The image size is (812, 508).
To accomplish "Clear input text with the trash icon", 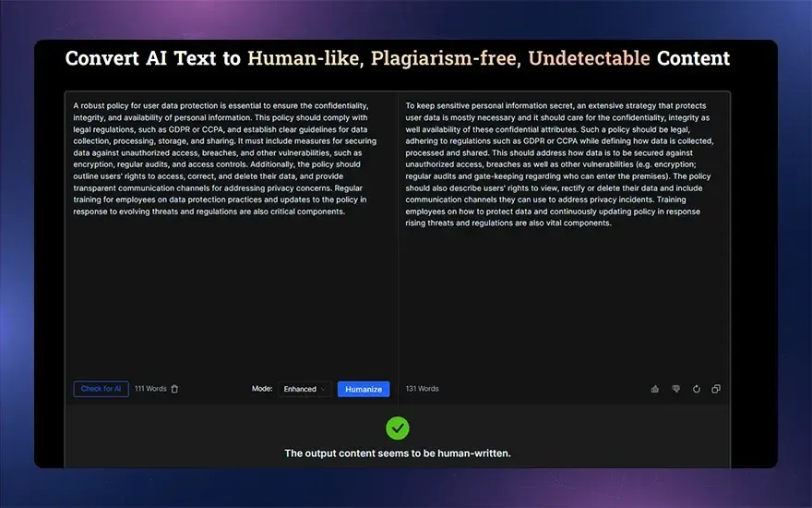I will coord(174,389).
